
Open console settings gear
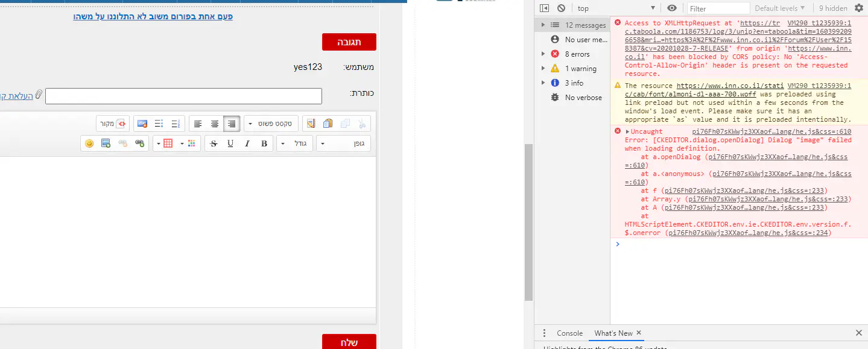click(859, 8)
